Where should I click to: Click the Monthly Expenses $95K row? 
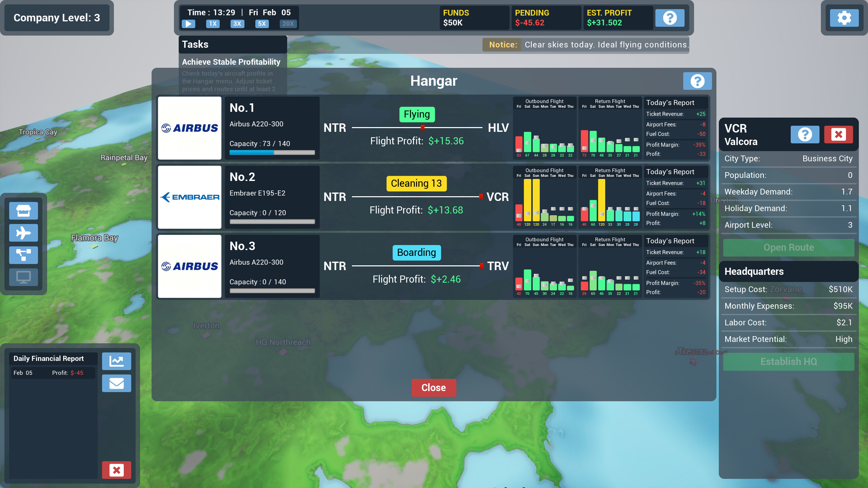click(789, 306)
